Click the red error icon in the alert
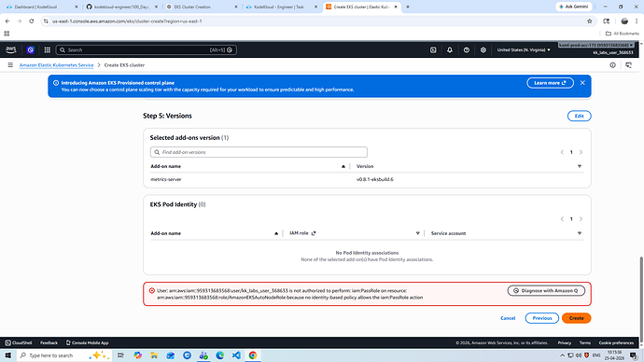644x362 pixels. [x=151, y=290]
